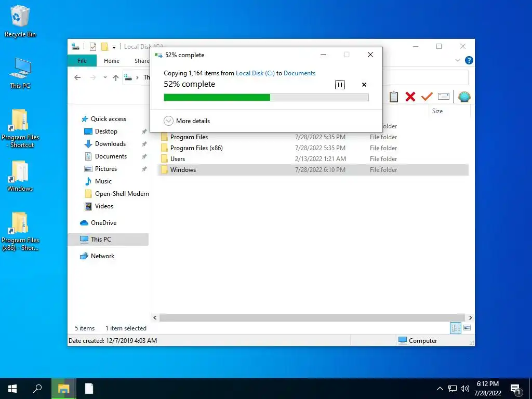Open Explorer help question mark
Image resolution: width=532 pixels, height=399 pixels.
469,60
